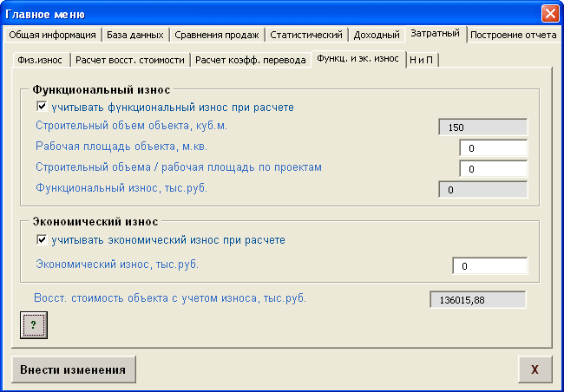The width and height of the screenshot is (564, 392).
Task: Click Функциональный износ, тыс.руб. value field
Action: (483, 190)
